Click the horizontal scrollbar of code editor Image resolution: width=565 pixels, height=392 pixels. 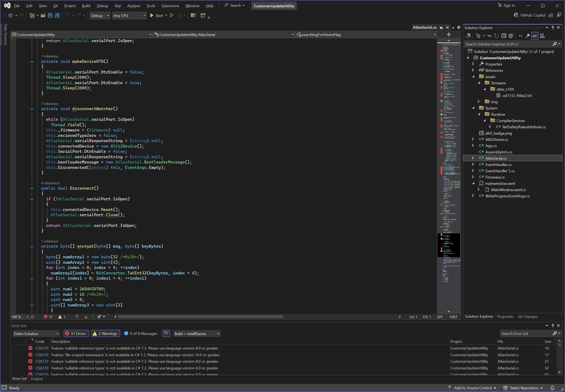[x=200, y=317]
